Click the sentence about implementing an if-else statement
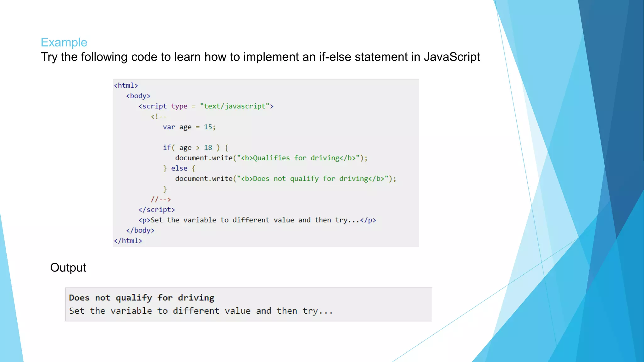The width and height of the screenshot is (644, 362). [260, 57]
